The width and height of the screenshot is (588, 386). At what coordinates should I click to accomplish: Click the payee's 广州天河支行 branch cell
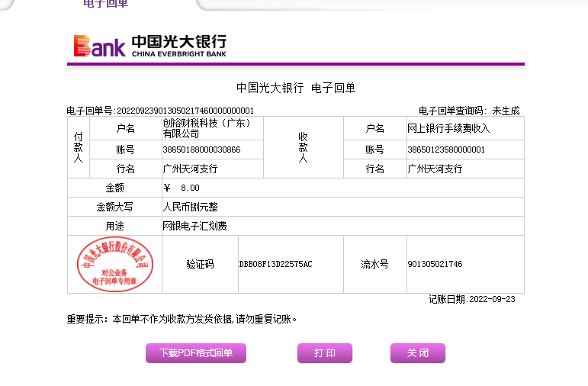coord(435,169)
